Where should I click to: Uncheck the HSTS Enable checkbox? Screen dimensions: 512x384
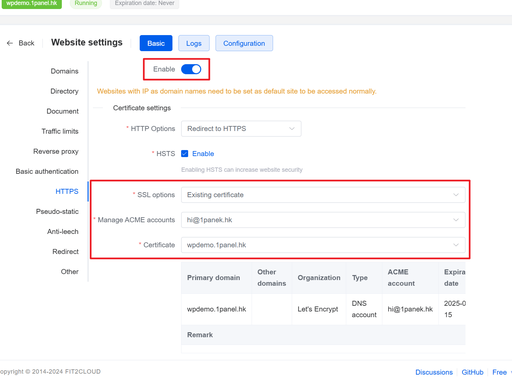(185, 153)
